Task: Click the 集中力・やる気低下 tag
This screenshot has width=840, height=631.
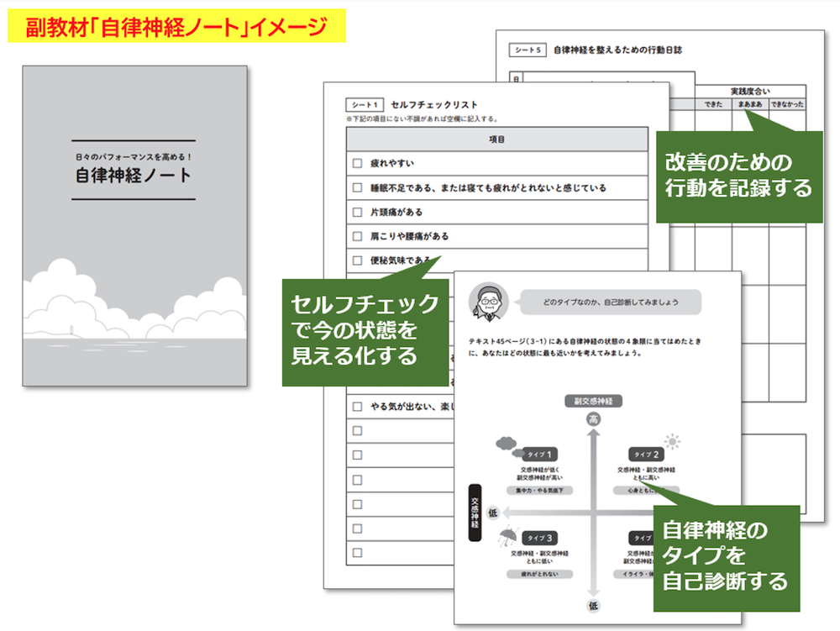Action: click(539, 490)
